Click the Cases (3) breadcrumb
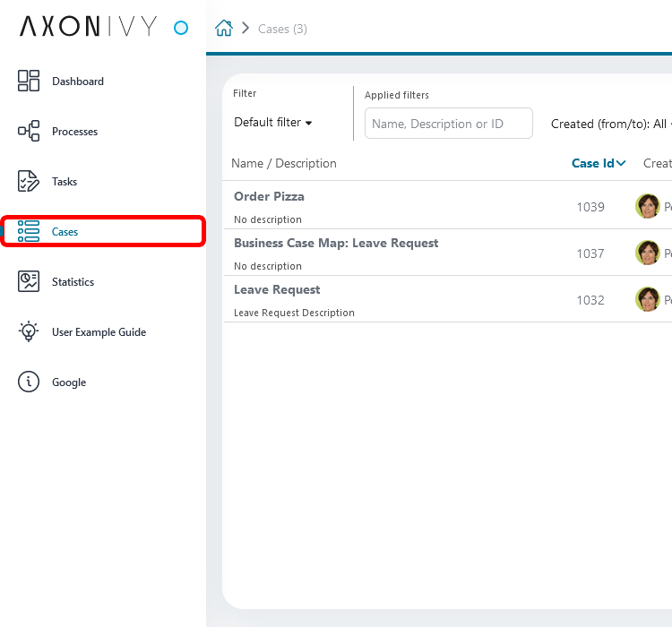672x627 pixels. click(x=282, y=29)
